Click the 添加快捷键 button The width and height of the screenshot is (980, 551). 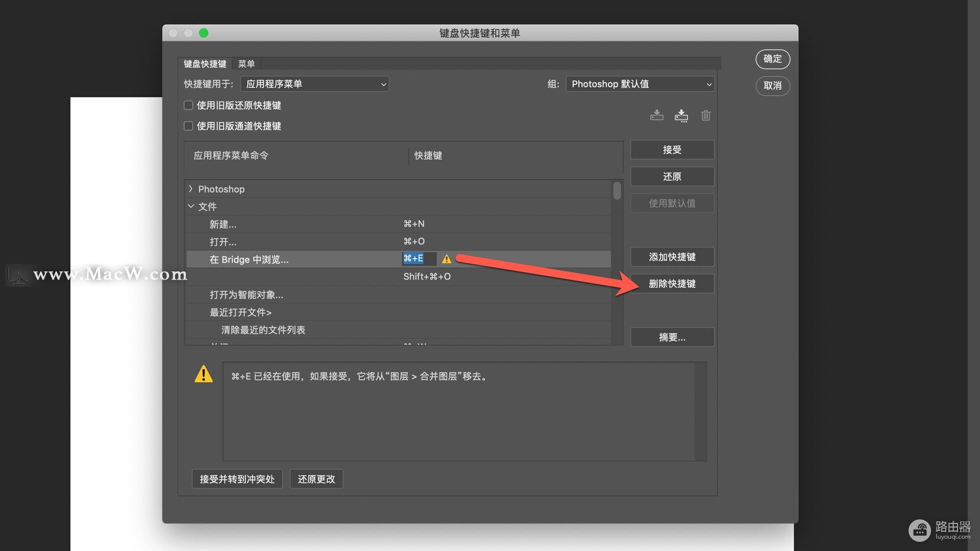(x=672, y=257)
